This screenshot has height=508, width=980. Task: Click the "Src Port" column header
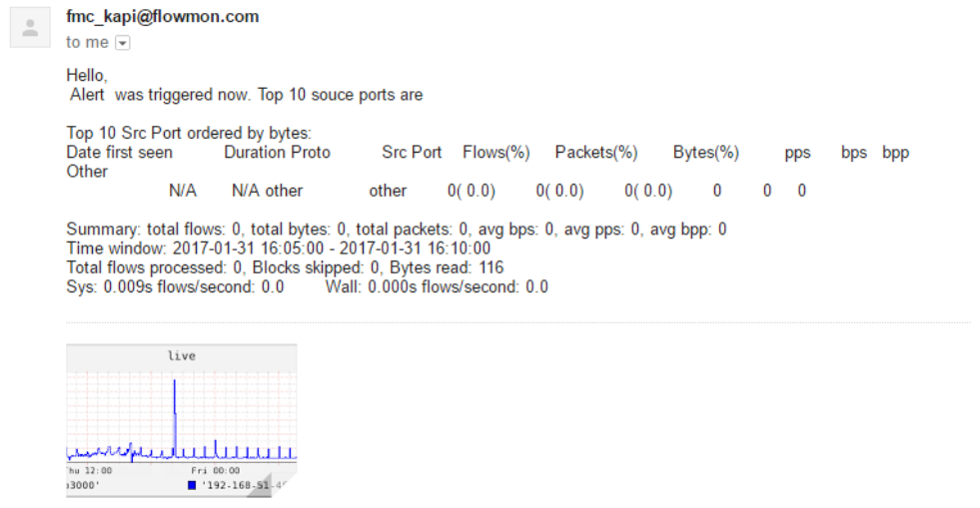pyautogui.click(x=412, y=153)
